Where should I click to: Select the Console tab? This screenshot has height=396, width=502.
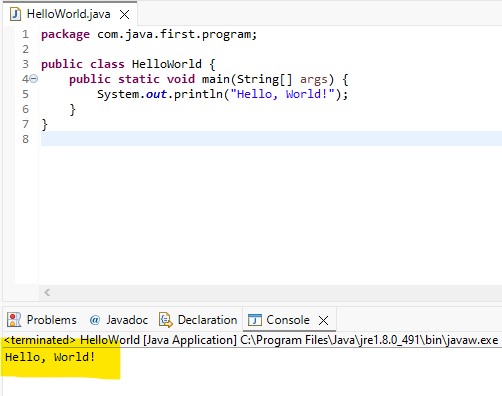(288, 320)
